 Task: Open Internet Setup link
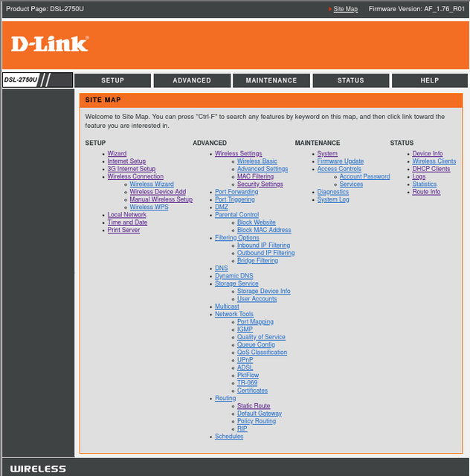126,161
